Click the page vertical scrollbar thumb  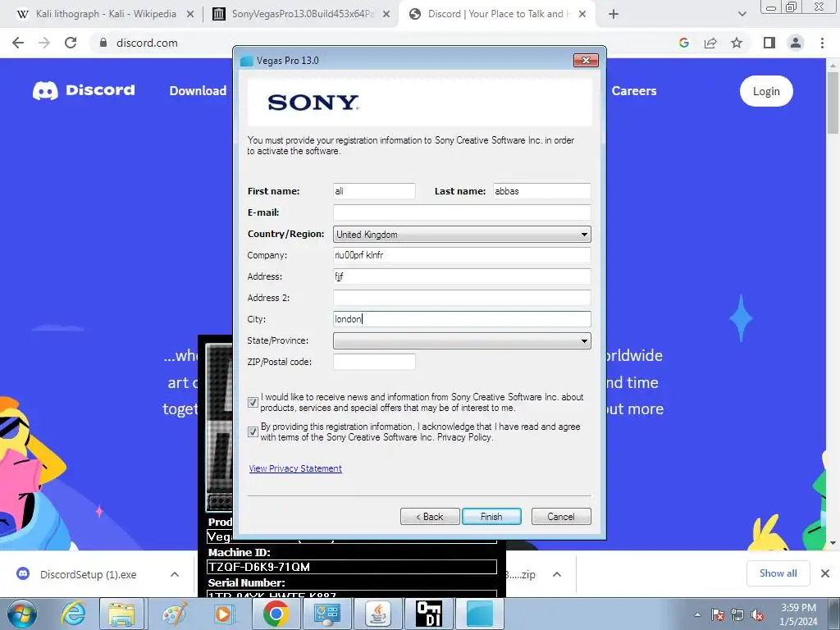833,103
